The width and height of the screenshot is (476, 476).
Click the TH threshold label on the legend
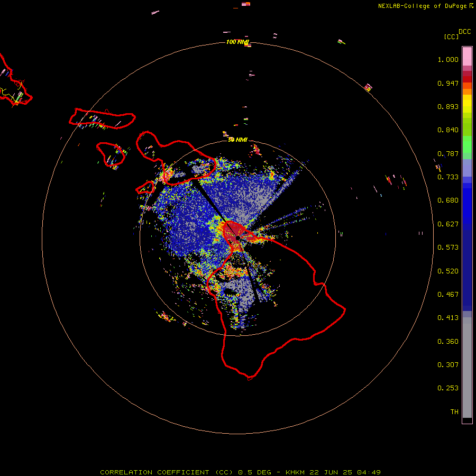pyautogui.click(x=454, y=412)
